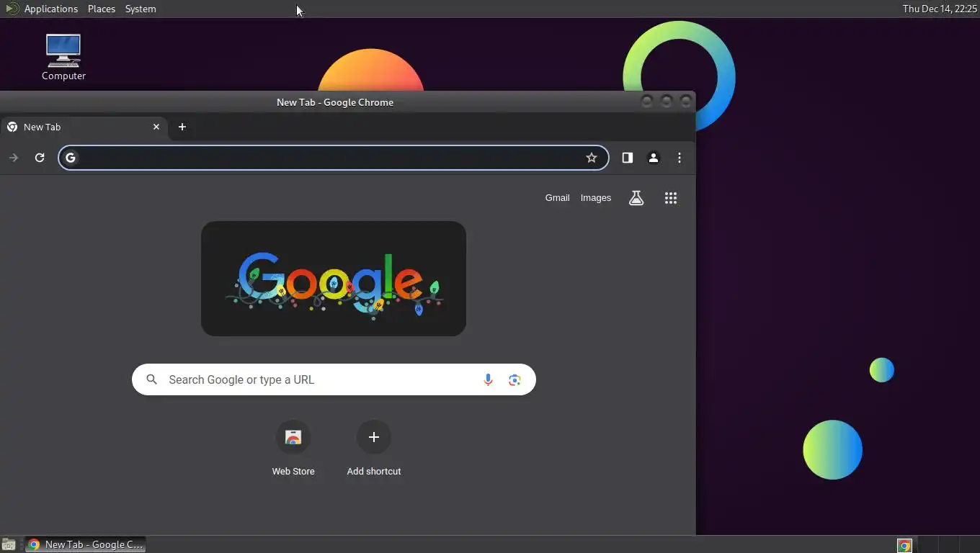The height and width of the screenshot is (553, 980).
Task: Open the Computer desktop icon
Action: pyautogui.click(x=63, y=57)
